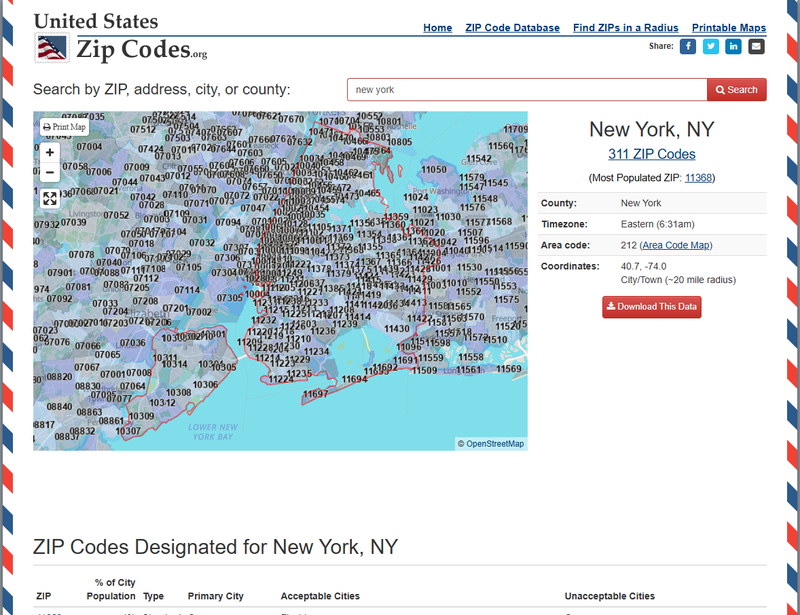Click the 'New York, NY' heading

652,130
